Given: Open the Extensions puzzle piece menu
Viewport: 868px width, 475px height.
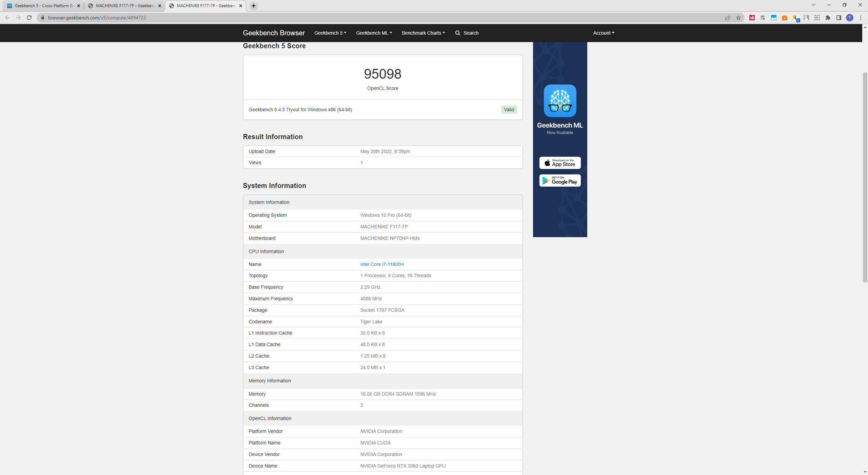Looking at the screenshot, I should pos(828,18).
